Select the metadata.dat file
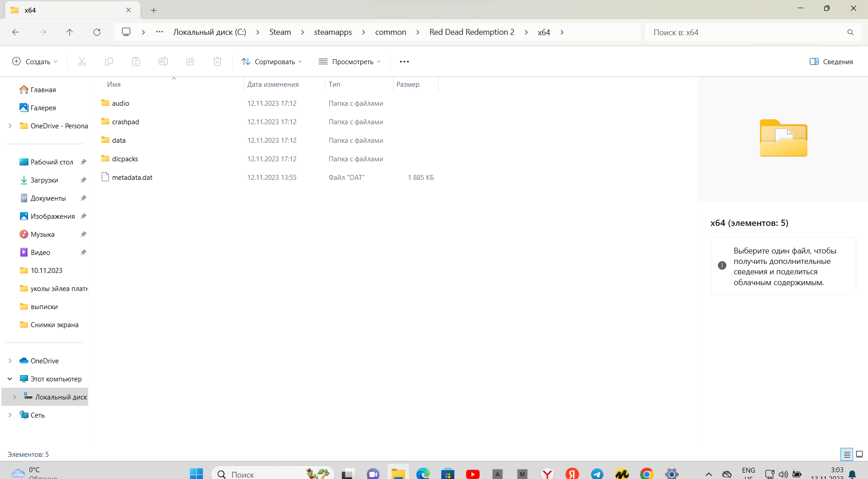The height and width of the screenshot is (479, 868). (132, 178)
